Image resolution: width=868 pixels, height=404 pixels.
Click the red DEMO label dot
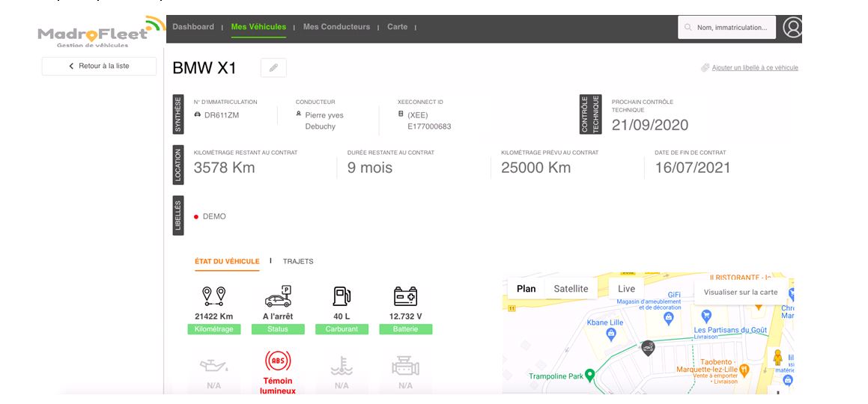[196, 217]
